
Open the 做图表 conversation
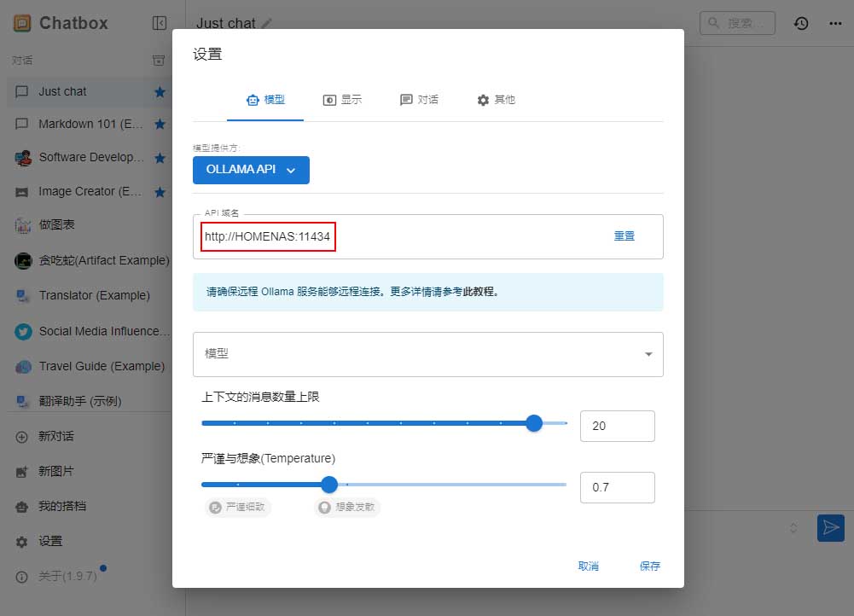click(90, 224)
